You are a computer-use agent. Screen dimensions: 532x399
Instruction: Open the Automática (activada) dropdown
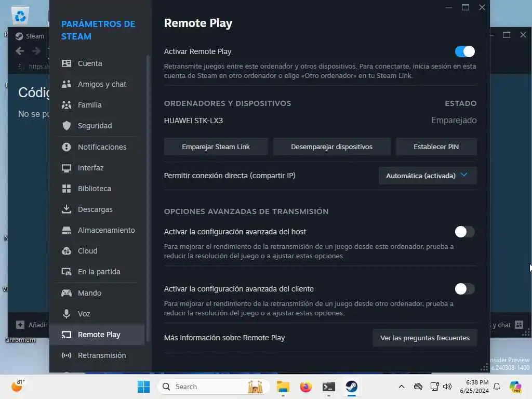click(x=428, y=176)
